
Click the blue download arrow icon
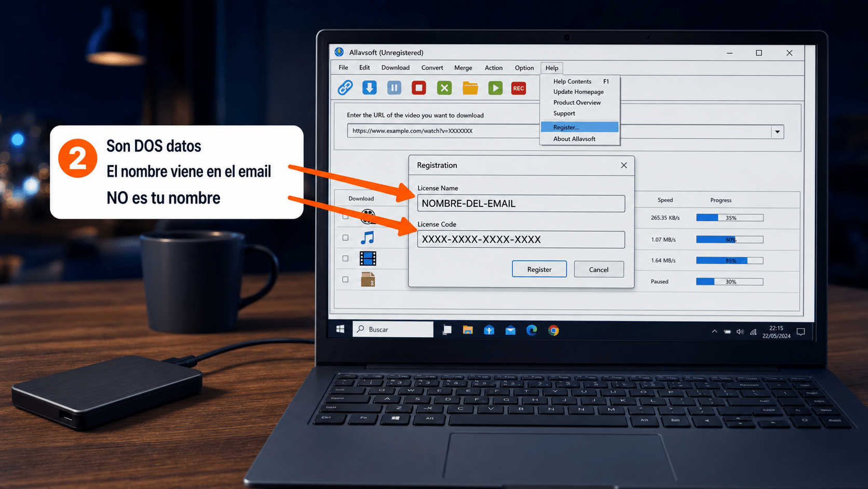370,88
